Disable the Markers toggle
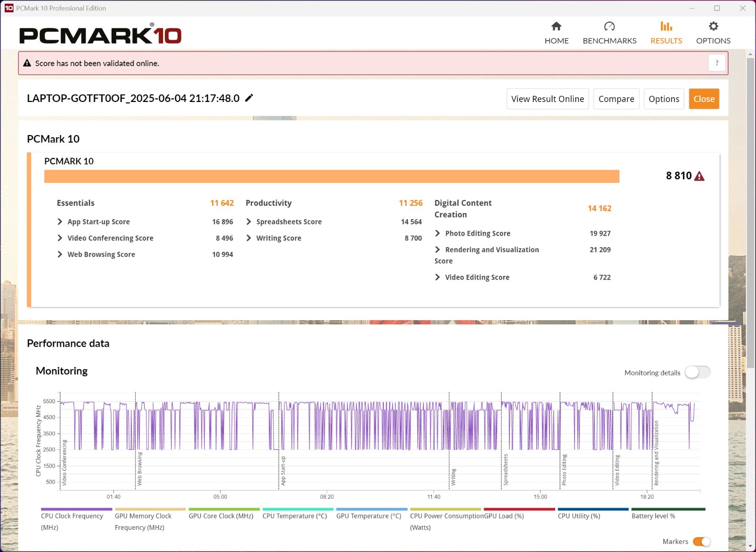 [x=701, y=542]
